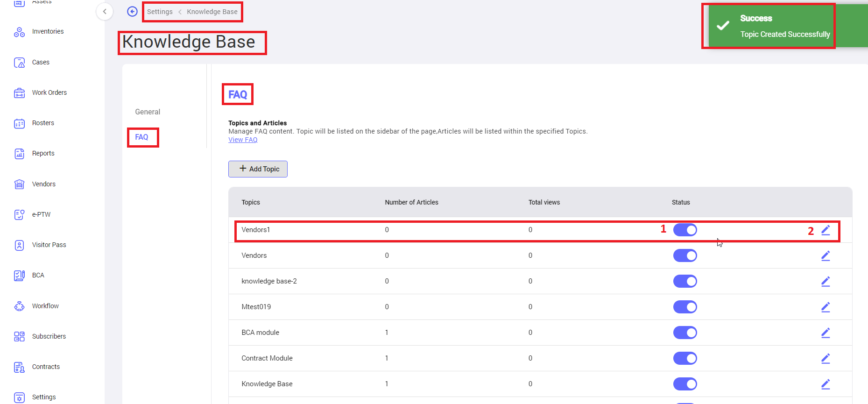Click Number of Articles column header
Viewport: 868px width, 404px height.
click(411, 202)
